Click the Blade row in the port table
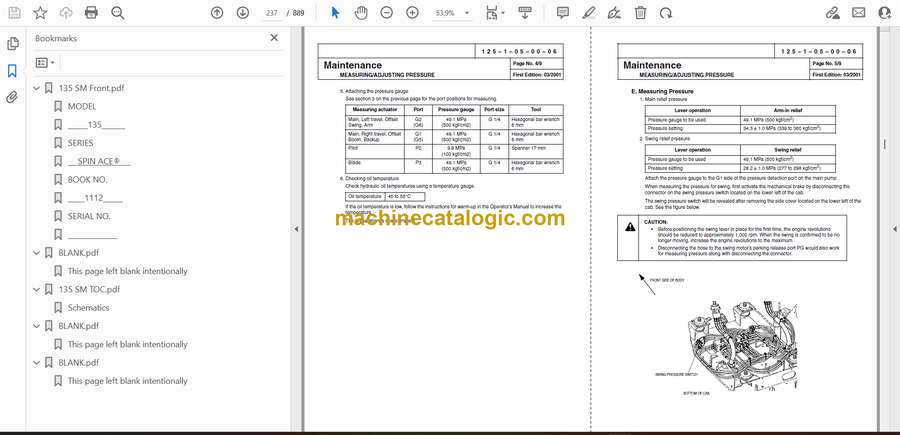 coord(454,166)
